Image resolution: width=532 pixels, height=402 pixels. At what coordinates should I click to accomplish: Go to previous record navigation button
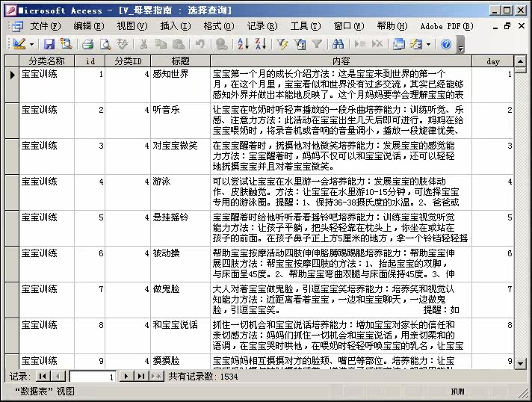tap(58, 376)
